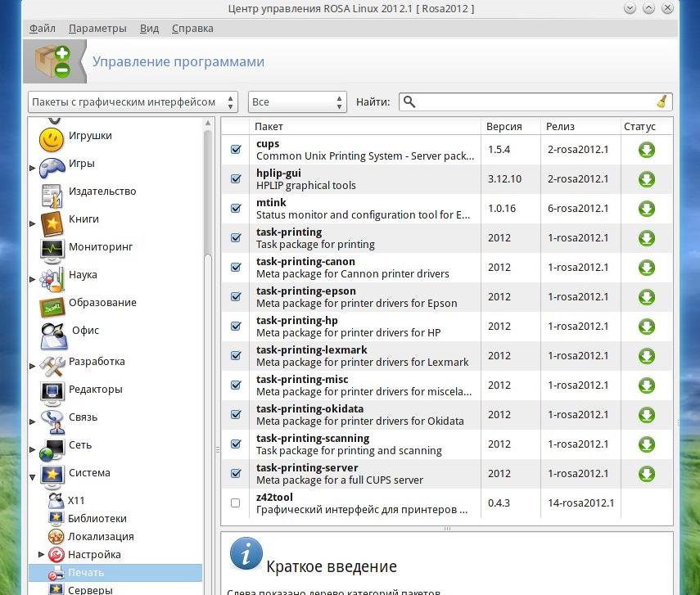Screen dimensions: 700x595
Task: Collapse the Система tree category
Action: pyautogui.click(x=33, y=474)
